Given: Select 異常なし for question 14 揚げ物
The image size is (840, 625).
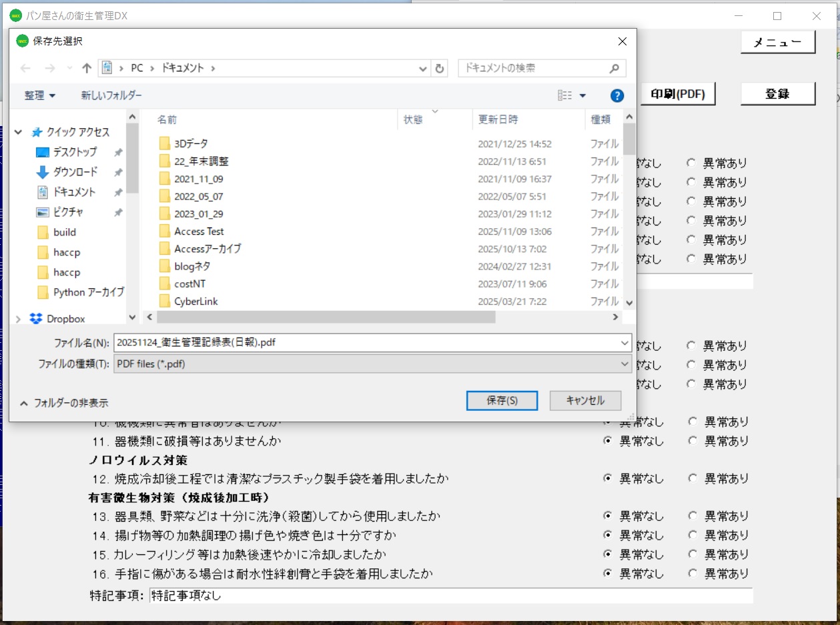Looking at the screenshot, I should coord(607,534).
